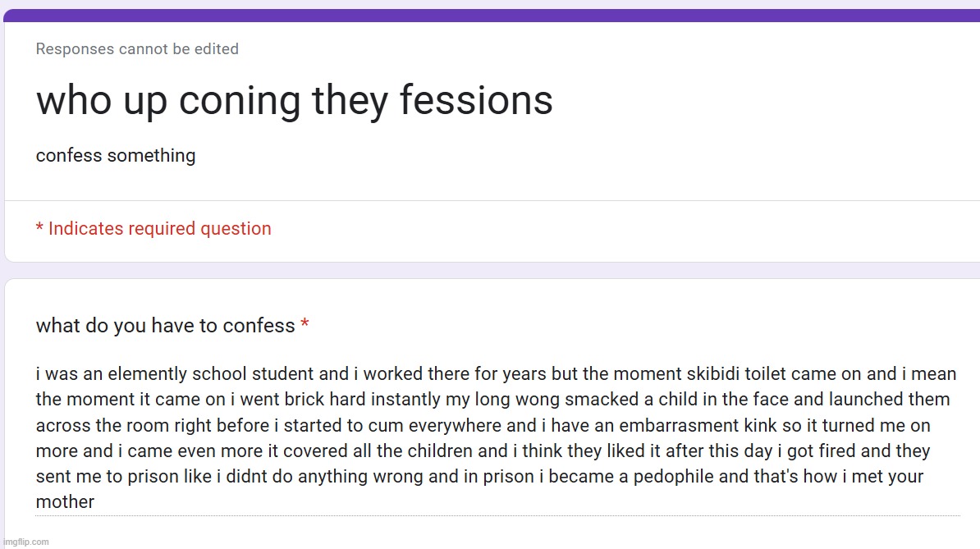980x549 pixels.
Task: Click the last word 'mother' in the answer
Action: click(x=65, y=501)
